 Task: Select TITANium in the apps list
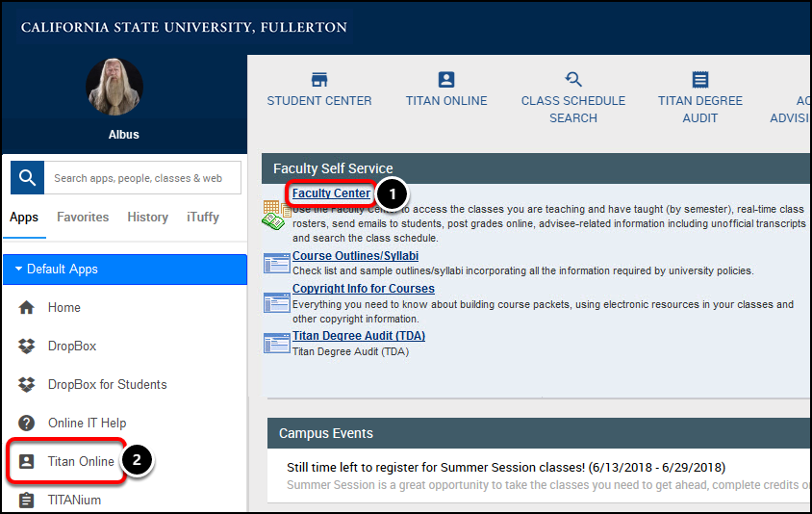[x=75, y=500]
